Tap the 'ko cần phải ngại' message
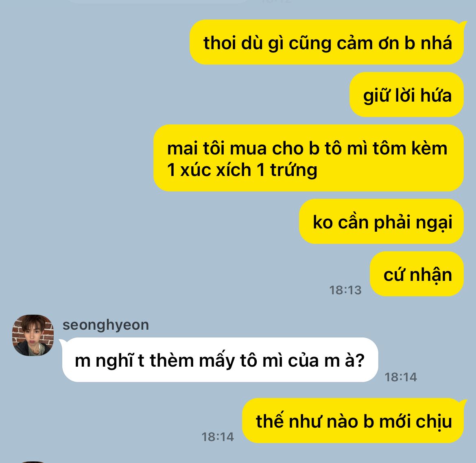 [x=382, y=222]
